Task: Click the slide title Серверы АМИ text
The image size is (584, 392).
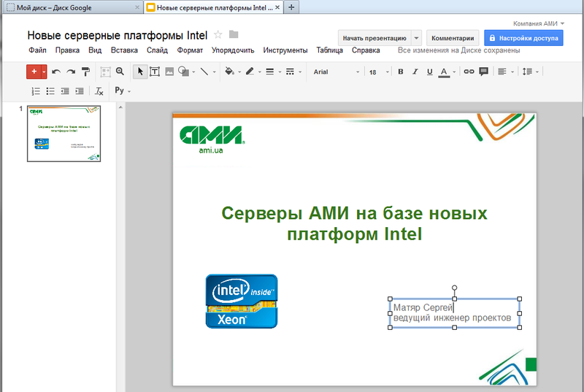Action: point(354,223)
